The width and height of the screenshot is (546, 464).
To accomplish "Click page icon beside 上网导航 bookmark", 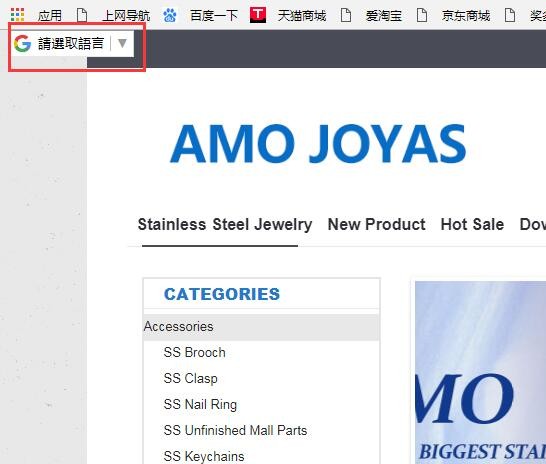I will coord(82,15).
